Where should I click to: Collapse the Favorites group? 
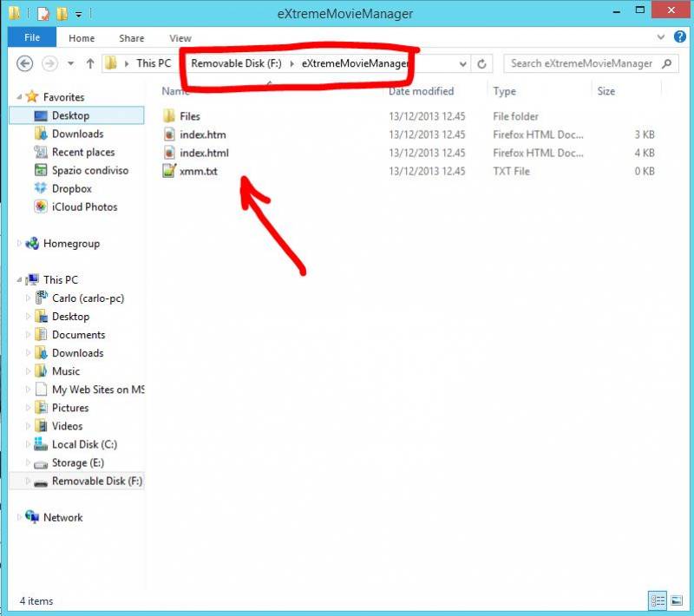[19, 96]
